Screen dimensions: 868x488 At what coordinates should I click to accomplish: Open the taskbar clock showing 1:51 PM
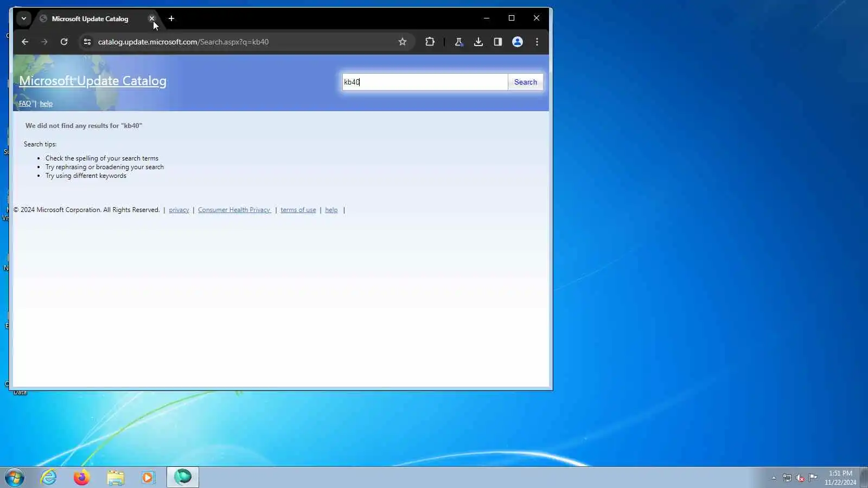tap(840, 478)
